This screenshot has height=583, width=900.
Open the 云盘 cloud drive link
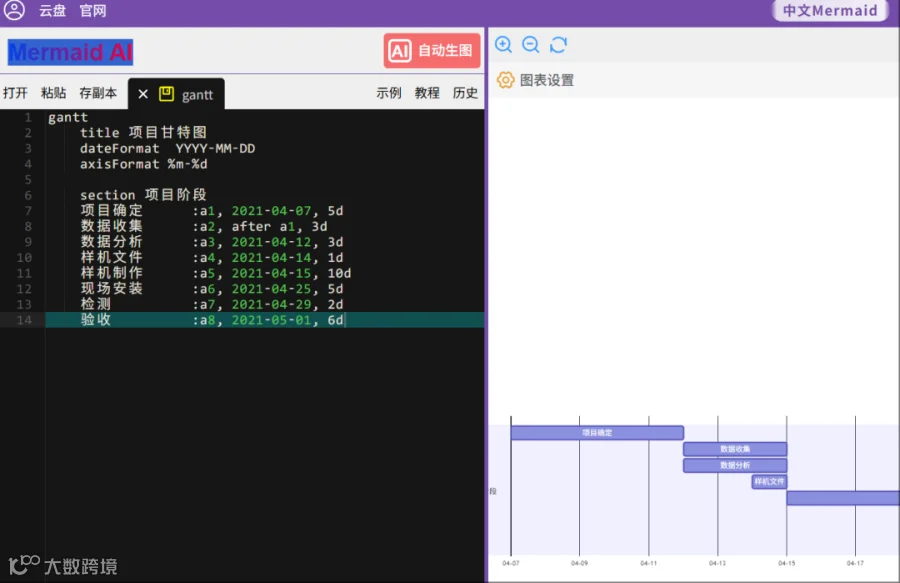(x=52, y=11)
